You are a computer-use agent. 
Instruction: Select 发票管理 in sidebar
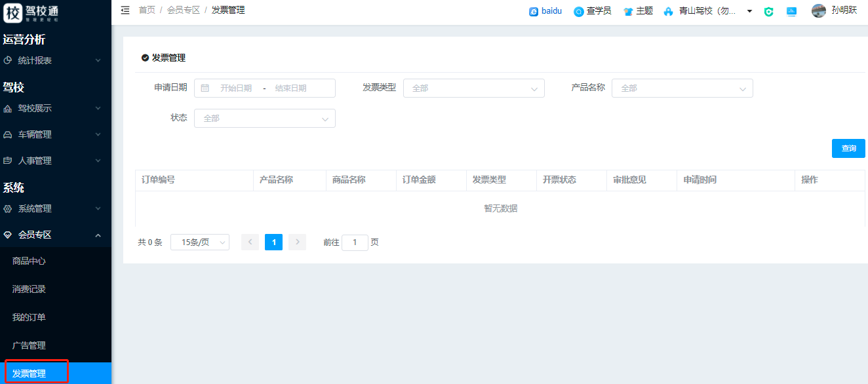pyautogui.click(x=56, y=374)
